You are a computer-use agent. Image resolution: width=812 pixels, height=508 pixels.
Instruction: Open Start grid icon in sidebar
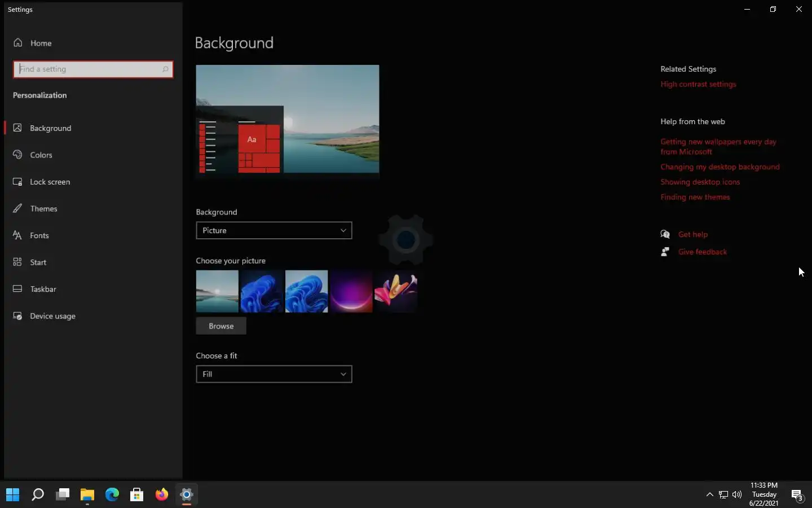coord(17,262)
